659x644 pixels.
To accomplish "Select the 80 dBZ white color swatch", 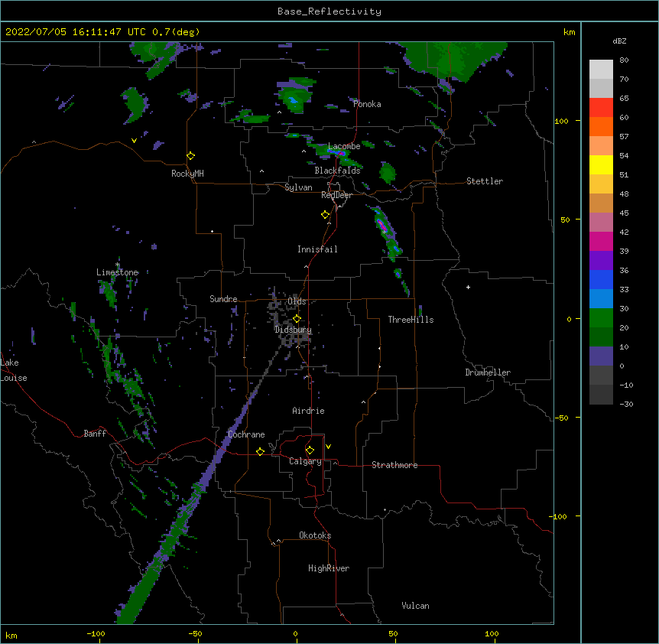I will click(601, 70).
